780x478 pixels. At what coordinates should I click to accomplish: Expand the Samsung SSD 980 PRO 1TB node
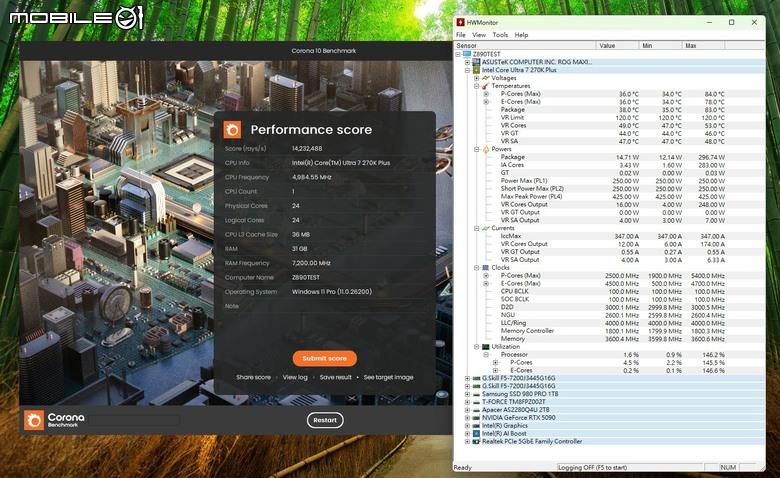point(467,394)
